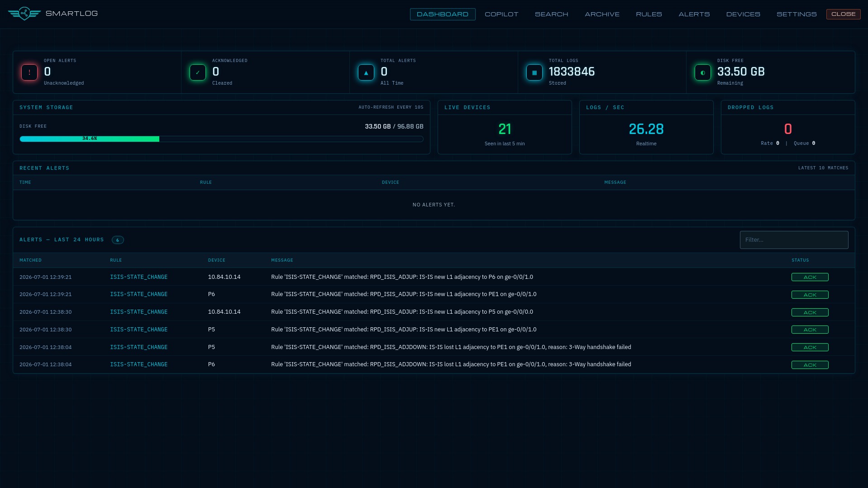This screenshot has width=868, height=488.
Task: Open the Dashboard tab
Action: point(443,14)
